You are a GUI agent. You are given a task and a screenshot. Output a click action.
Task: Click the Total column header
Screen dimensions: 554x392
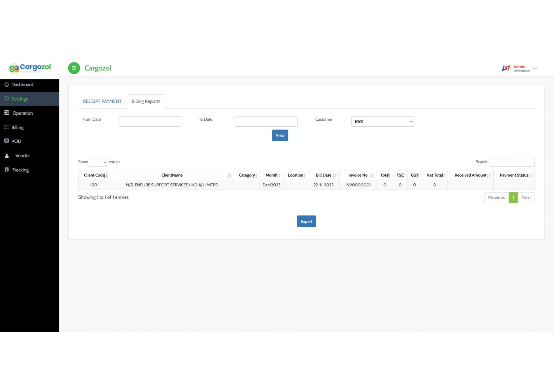(385, 175)
